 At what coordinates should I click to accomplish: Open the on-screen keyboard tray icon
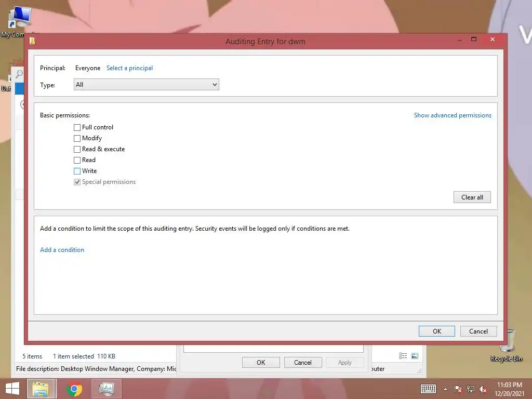pos(428,389)
